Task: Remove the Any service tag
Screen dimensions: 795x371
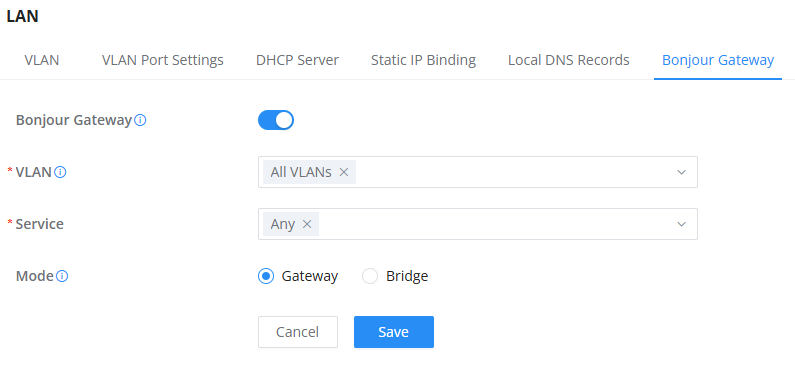Action: pyautogui.click(x=307, y=224)
